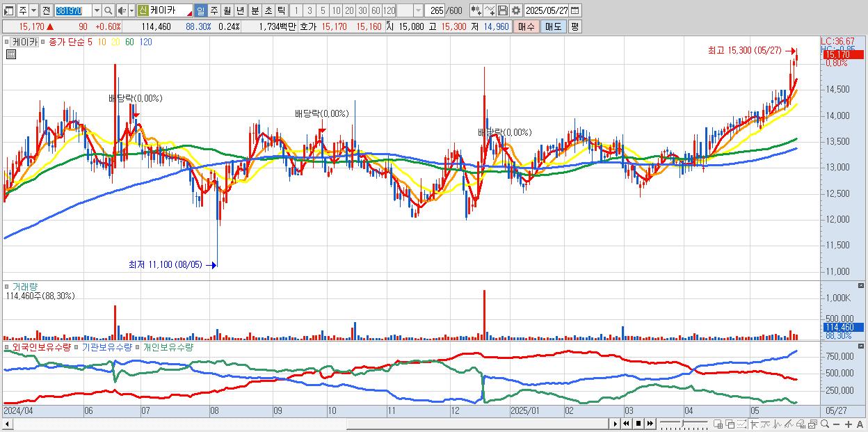Click the add chart pane icon
Screen dimensions: 868x432
[718, 424]
